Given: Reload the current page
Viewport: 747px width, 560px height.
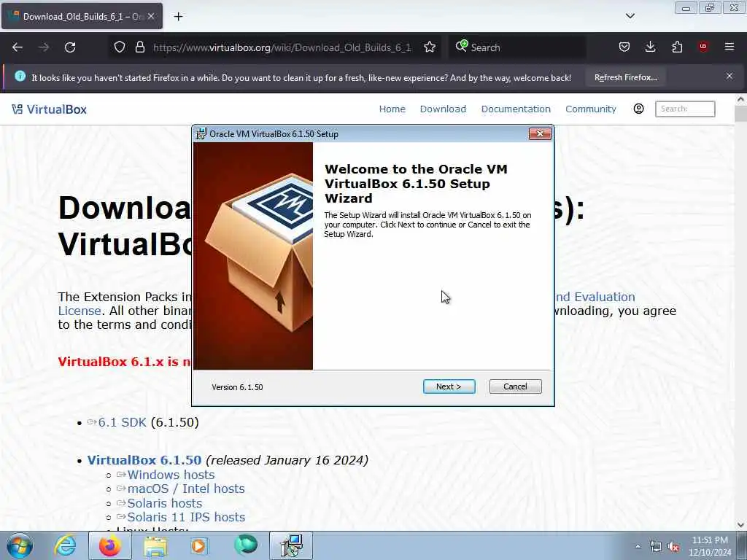Looking at the screenshot, I should (x=70, y=47).
